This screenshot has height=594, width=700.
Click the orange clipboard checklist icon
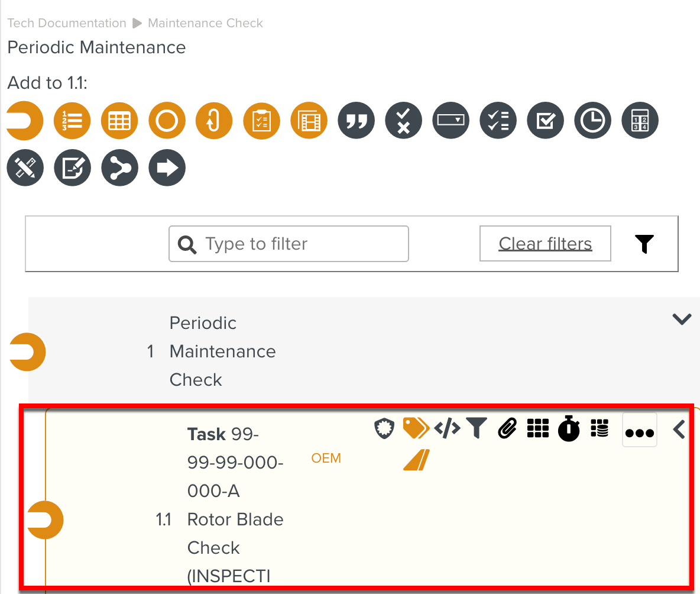[261, 121]
